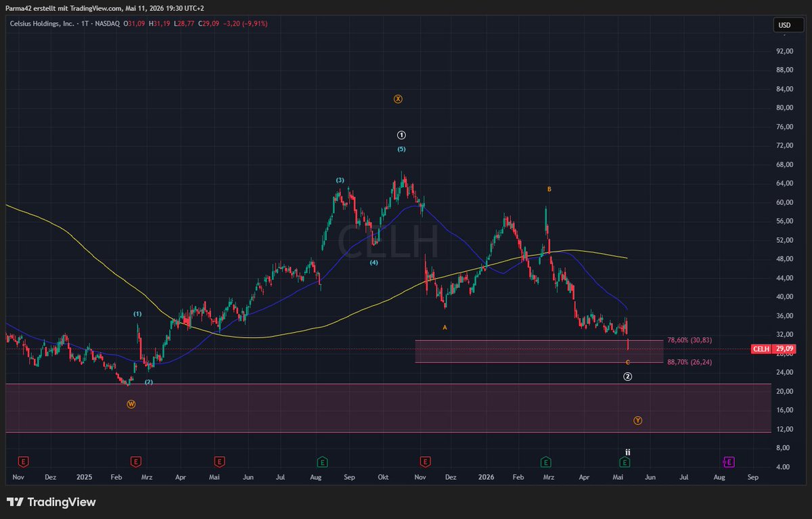
Task: Select the orange B wave label
Action: point(549,189)
